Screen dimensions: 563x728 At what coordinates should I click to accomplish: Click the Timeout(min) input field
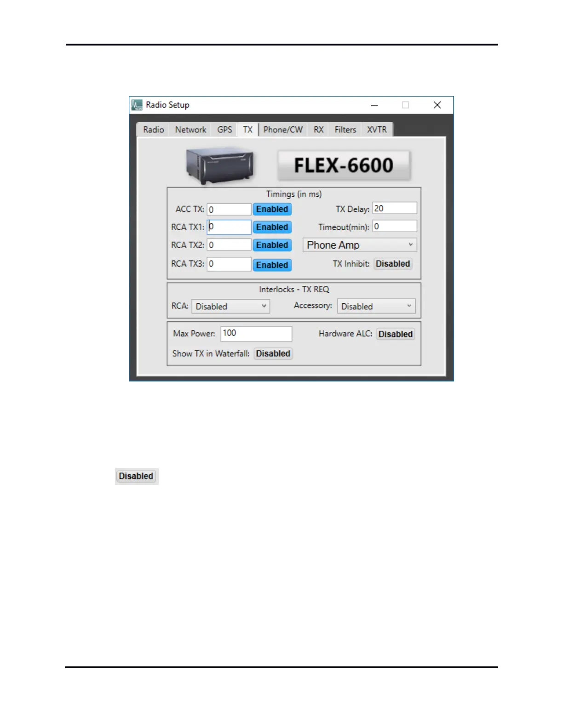395,226
